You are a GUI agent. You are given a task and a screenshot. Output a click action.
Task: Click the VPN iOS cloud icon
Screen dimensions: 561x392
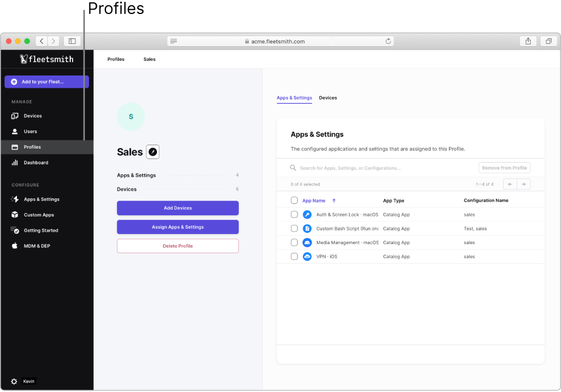[307, 257]
